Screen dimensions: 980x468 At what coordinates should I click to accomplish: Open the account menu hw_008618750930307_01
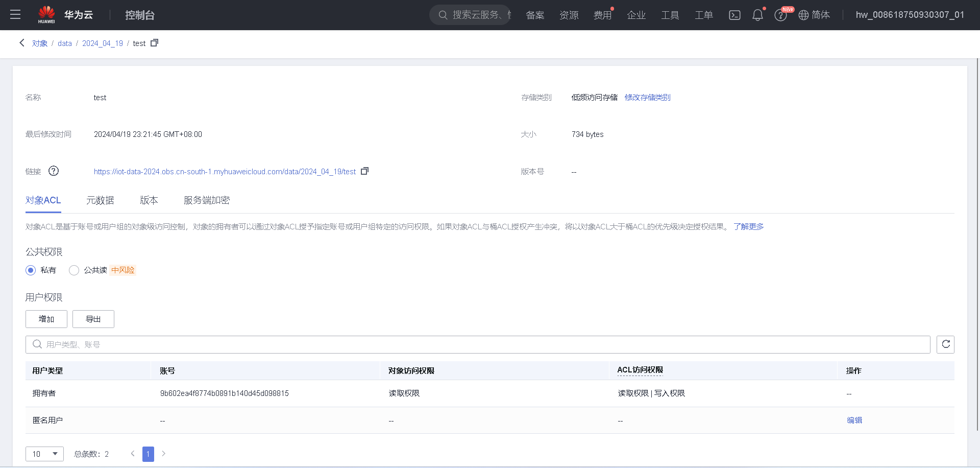click(911, 15)
